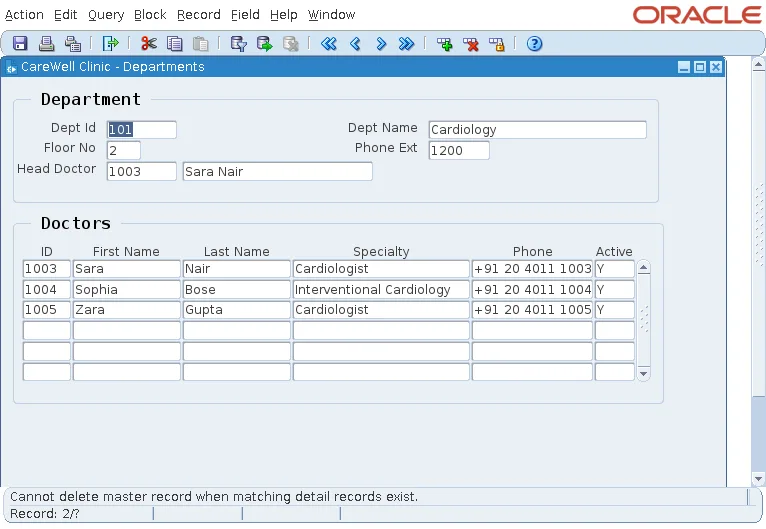Viewport: 766px width, 529px height.
Task: Click the Dept Name field with Cardiology
Action: (537, 129)
